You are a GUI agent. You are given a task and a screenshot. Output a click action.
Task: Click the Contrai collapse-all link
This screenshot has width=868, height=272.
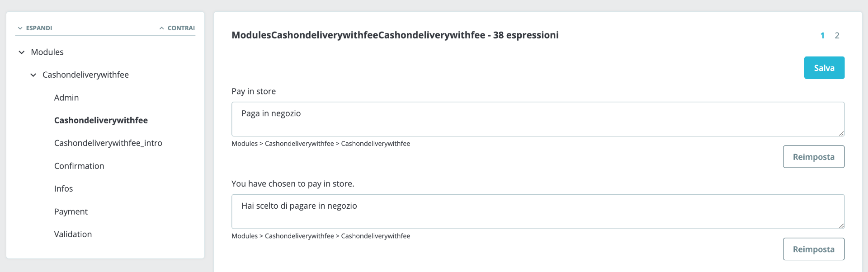pyautogui.click(x=177, y=28)
